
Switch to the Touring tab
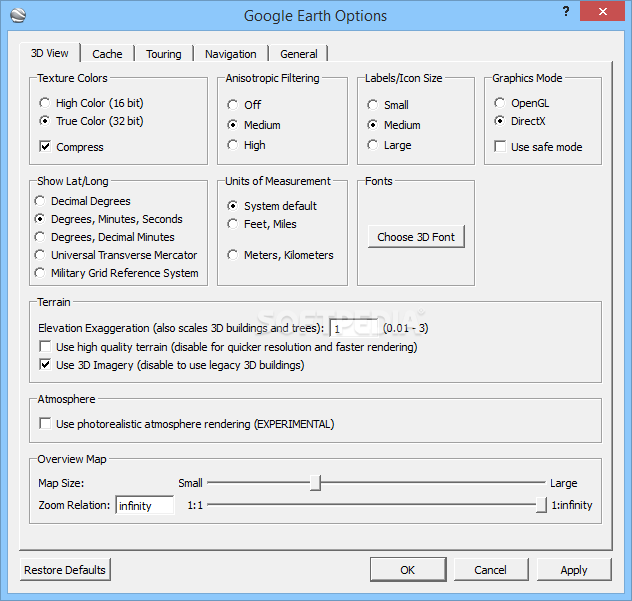164,54
